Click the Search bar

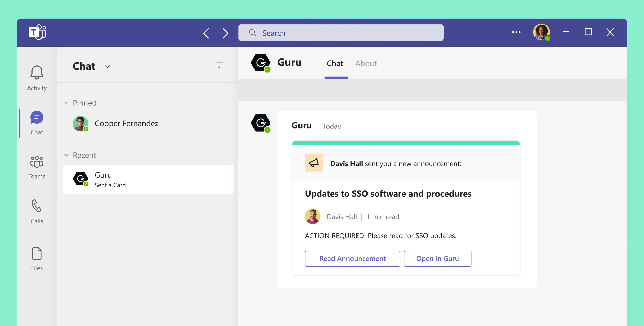pos(341,33)
